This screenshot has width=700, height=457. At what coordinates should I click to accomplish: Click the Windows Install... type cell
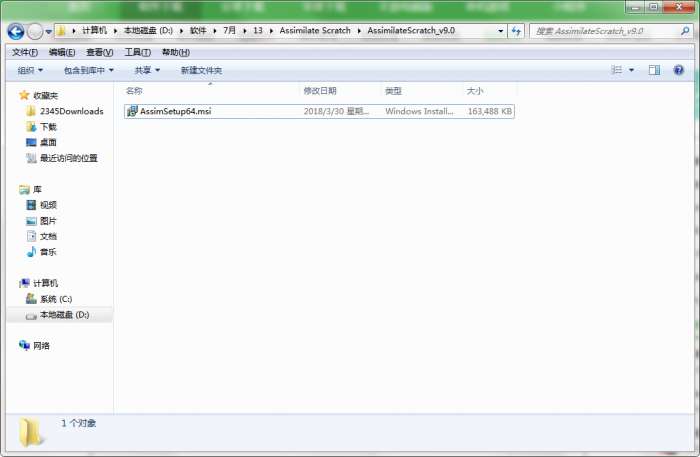pyautogui.click(x=419, y=111)
